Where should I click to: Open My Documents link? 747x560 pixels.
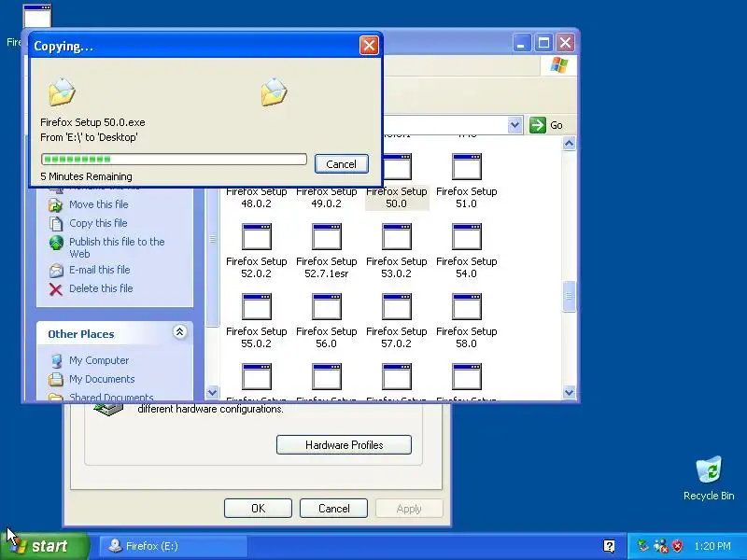(x=102, y=379)
